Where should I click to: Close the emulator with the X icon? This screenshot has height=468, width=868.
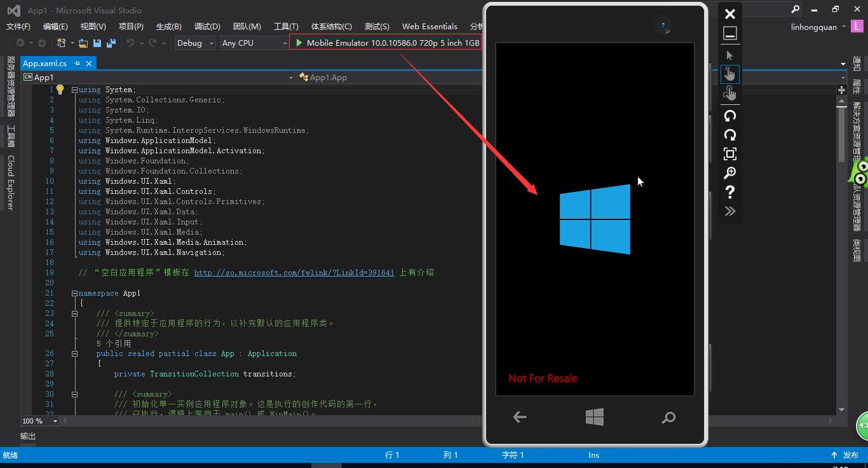[x=730, y=14]
